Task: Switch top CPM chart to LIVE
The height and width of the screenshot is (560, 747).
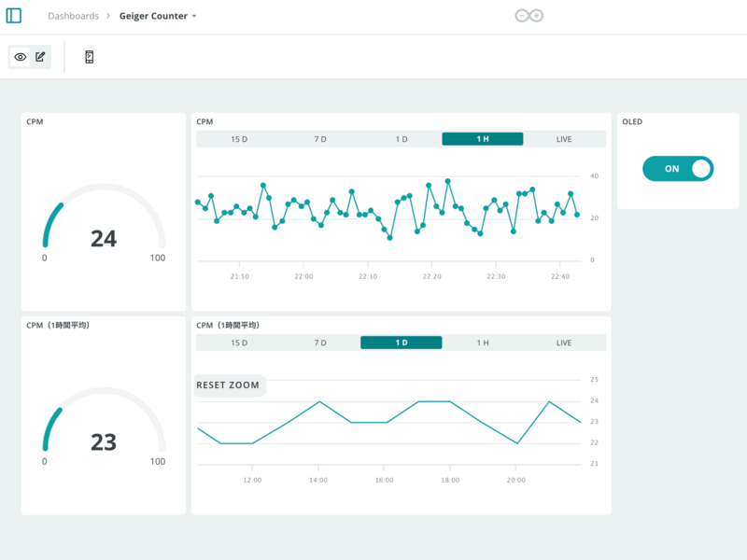Action: click(564, 139)
